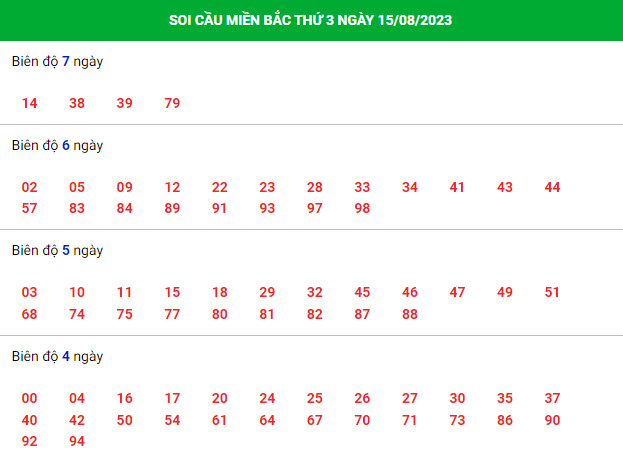Viewport: 623px width, 459px height.
Task: Click number 51 in the 5-day group
Action: coord(552,292)
